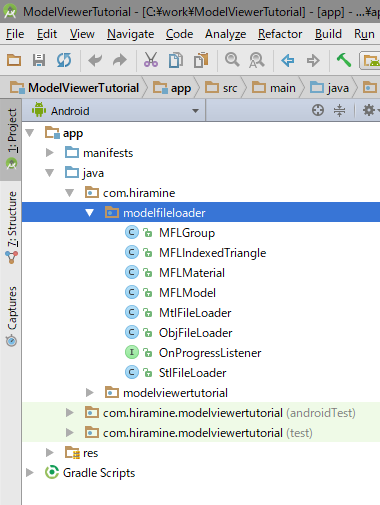Open the Build menu
This screenshot has width=380, height=505.
click(328, 34)
